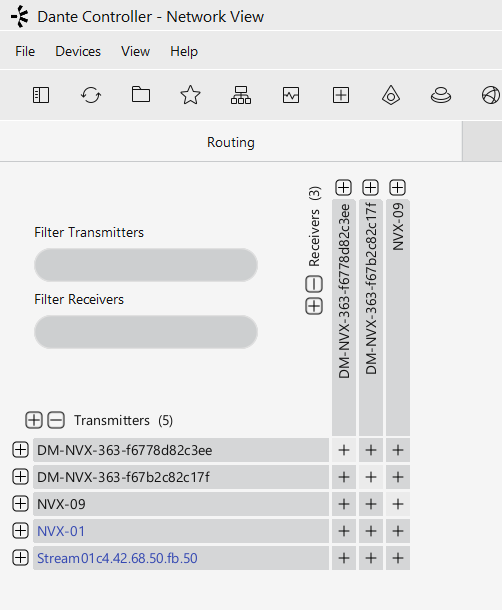The height and width of the screenshot is (610, 502).
Task: Click the star icon in the toolbar
Action: coord(191,95)
